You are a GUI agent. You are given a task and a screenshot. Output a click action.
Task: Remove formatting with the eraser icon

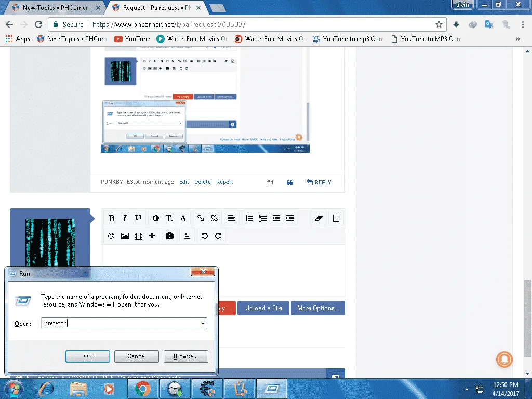coord(318,218)
